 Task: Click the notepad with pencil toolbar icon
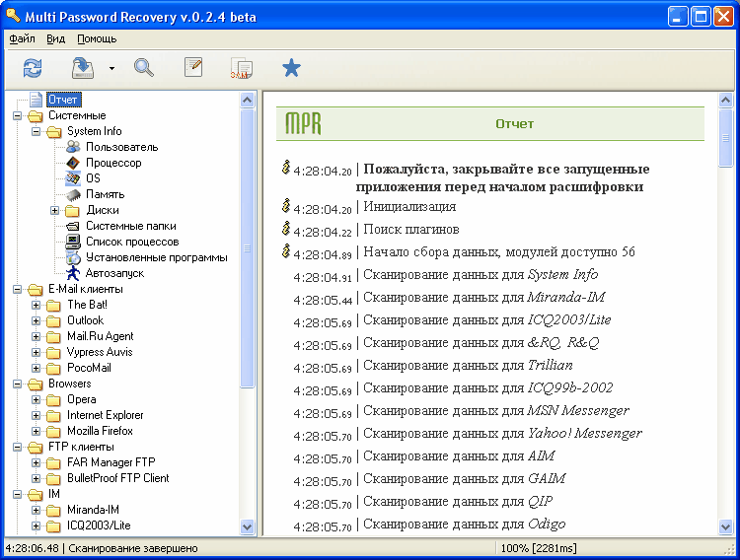tap(193, 67)
